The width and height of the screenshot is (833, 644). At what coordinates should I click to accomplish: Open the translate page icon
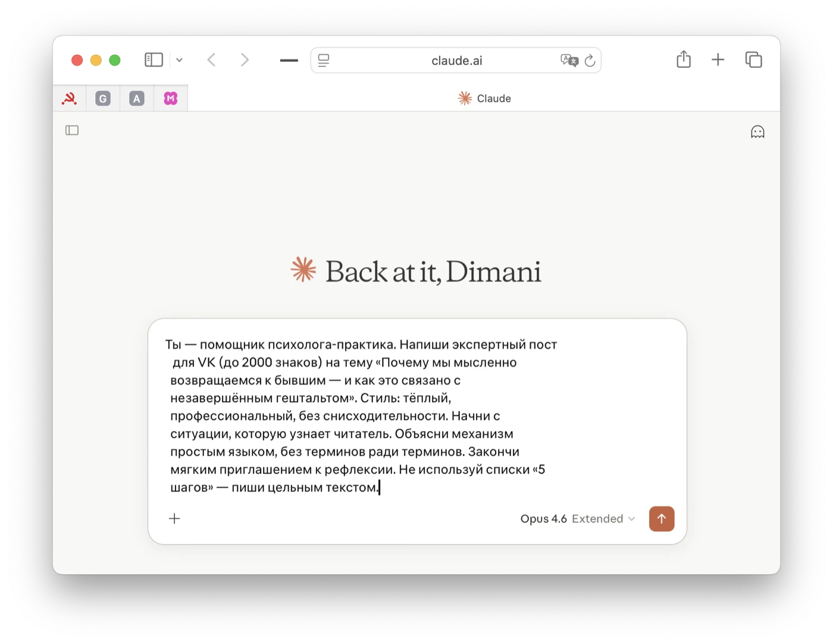click(569, 60)
